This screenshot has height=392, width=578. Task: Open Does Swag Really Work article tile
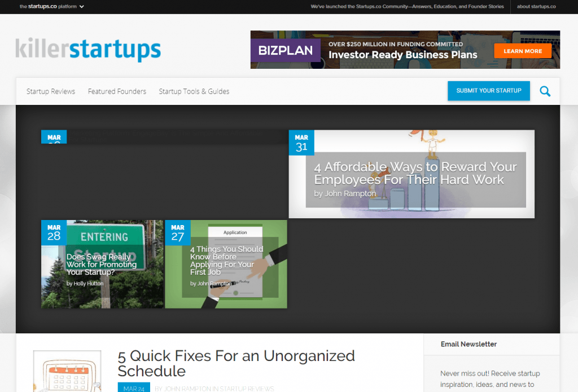[102, 265]
